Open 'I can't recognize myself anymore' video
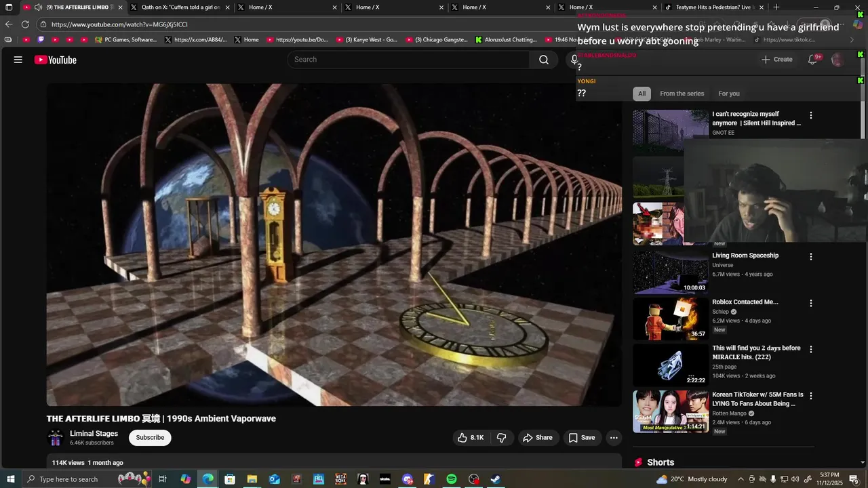 pyautogui.click(x=756, y=119)
